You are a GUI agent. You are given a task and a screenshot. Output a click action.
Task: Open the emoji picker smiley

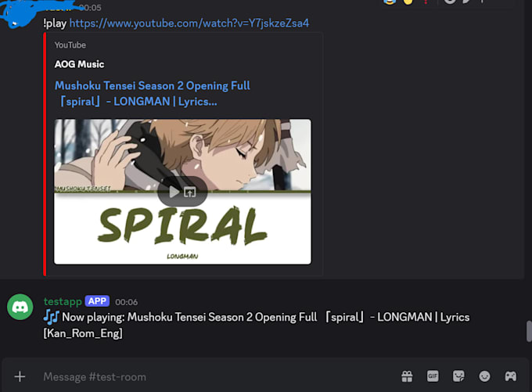tap(484, 376)
